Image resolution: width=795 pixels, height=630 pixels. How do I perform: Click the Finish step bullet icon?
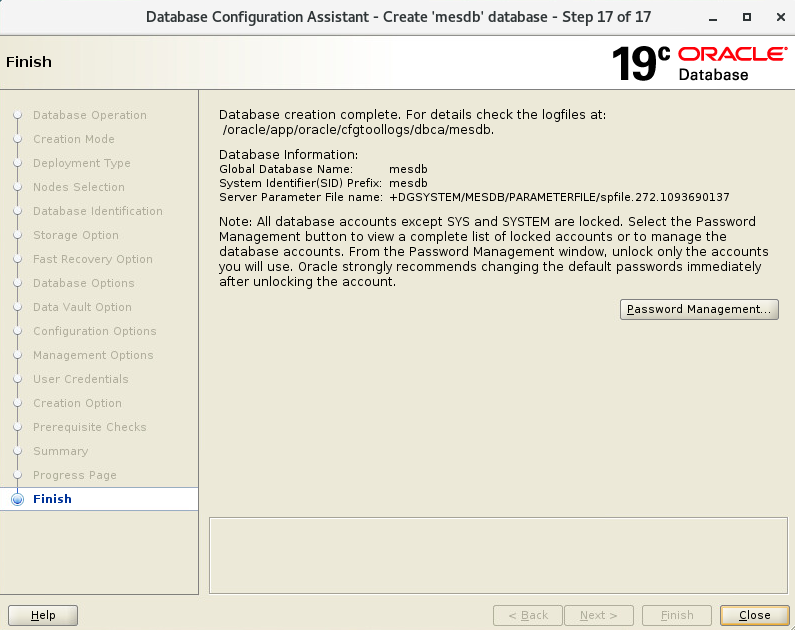(x=17, y=499)
